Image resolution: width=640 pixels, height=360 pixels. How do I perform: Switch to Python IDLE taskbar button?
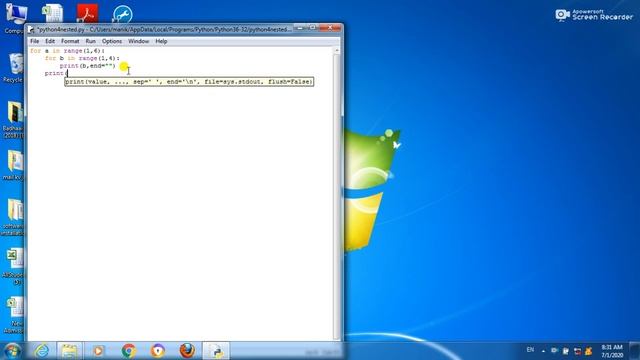click(x=216, y=351)
